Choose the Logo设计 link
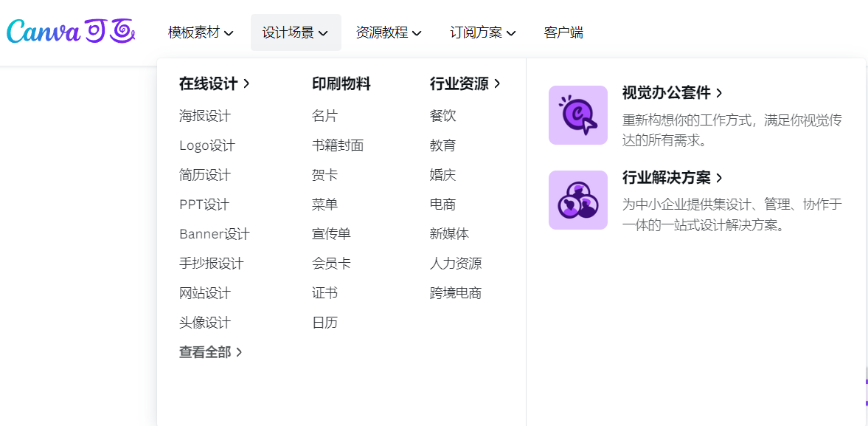868x426 pixels. 207,145
